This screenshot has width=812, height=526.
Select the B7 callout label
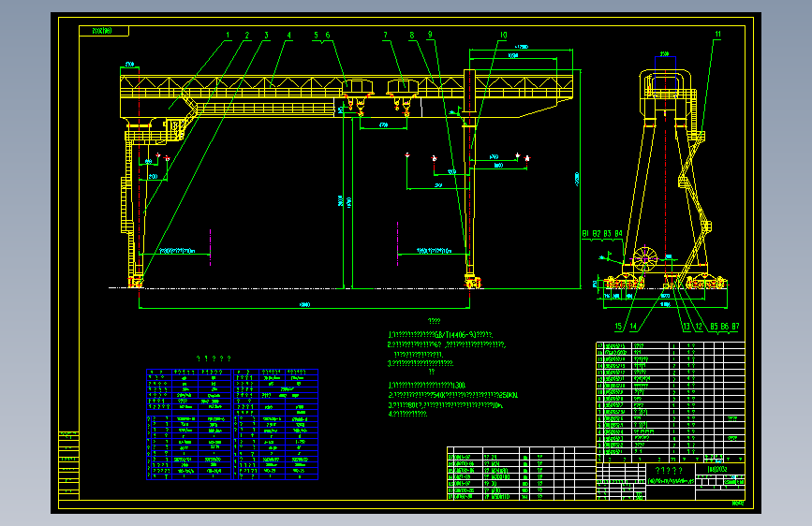pyautogui.click(x=735, y=326)
